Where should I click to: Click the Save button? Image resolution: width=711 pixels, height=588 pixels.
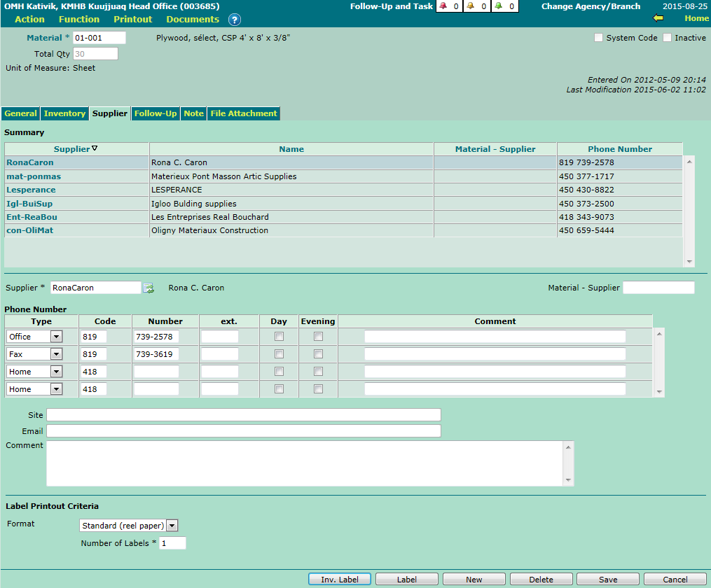[608, 580]
